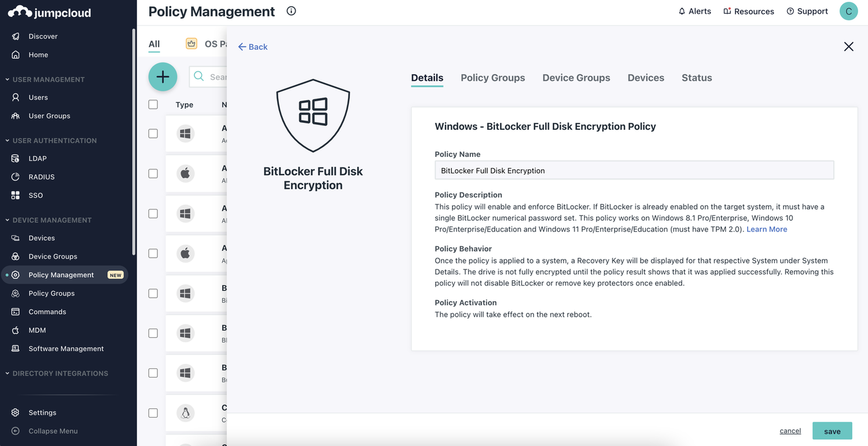Viewport: 868px width, 446px height.
Task: Click the Back link
Action: click(x=253, y=47)
